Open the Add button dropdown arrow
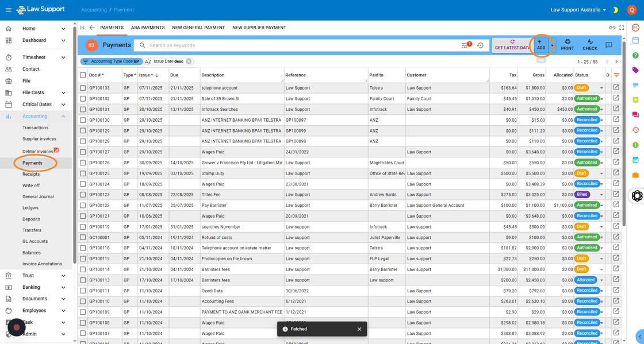The image size is (644, 344). [x=552, y=45]
